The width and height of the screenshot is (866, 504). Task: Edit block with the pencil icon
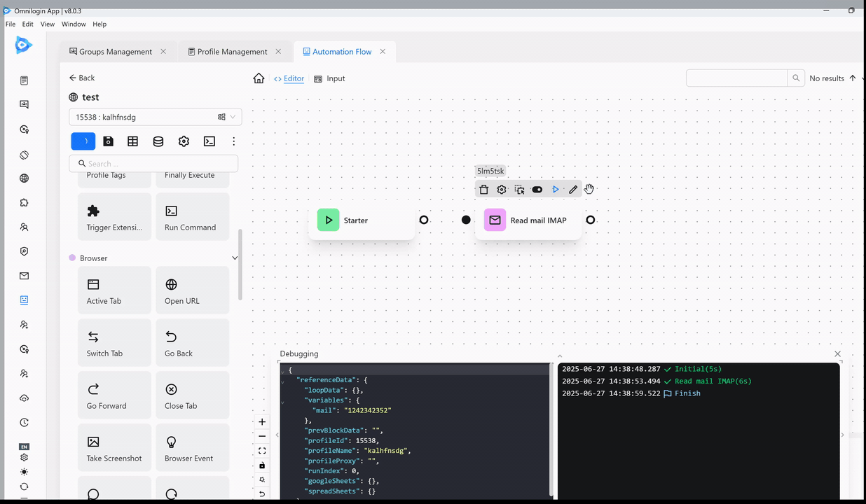tap(573, 190)
